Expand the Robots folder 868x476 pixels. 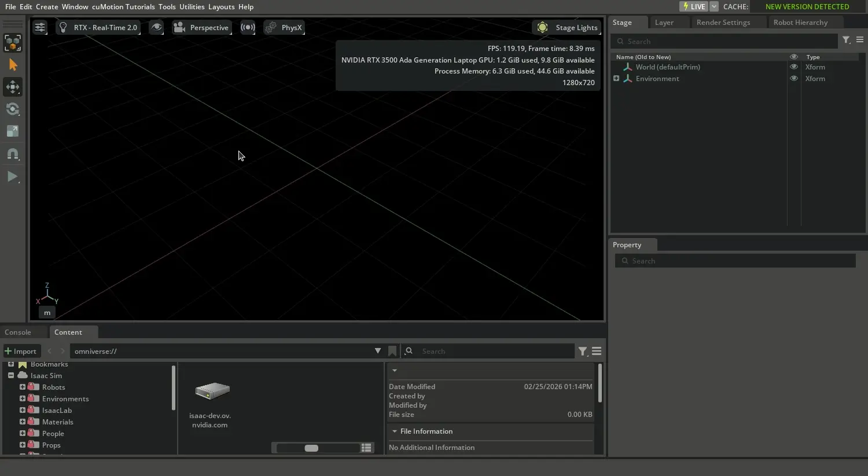23,387
